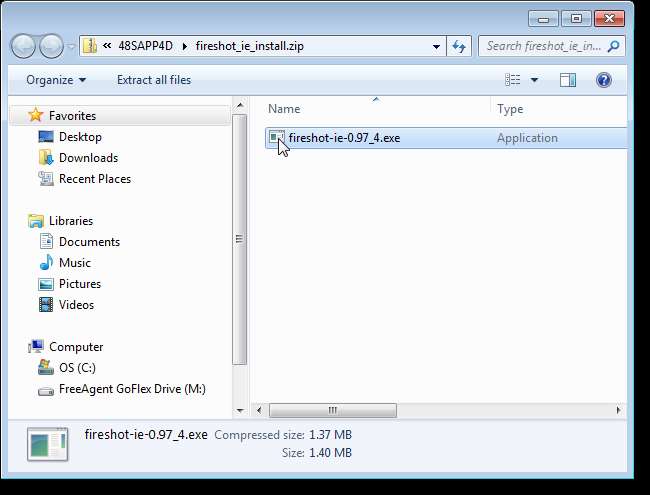This screenshot has width=650, height=495.
Task: Click the blue Help question mark icon
Action: pyautogui.click(x=604, y=80)
